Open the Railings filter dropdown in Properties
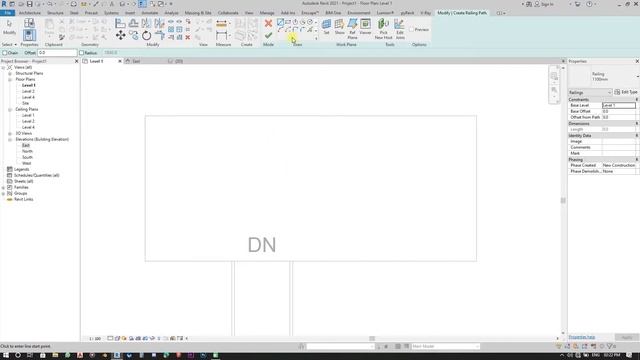The height and width of the screenshot is (360, 640). click(590, 93)
